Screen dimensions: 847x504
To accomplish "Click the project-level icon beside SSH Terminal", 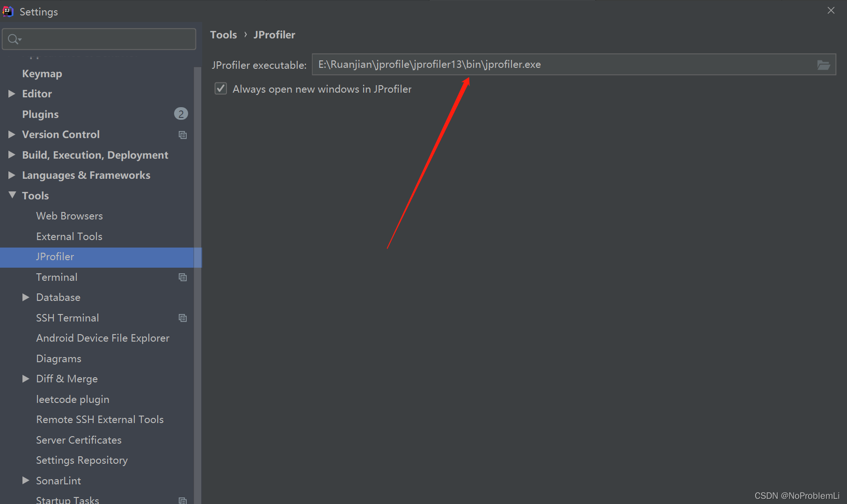I will coord(183,318).
